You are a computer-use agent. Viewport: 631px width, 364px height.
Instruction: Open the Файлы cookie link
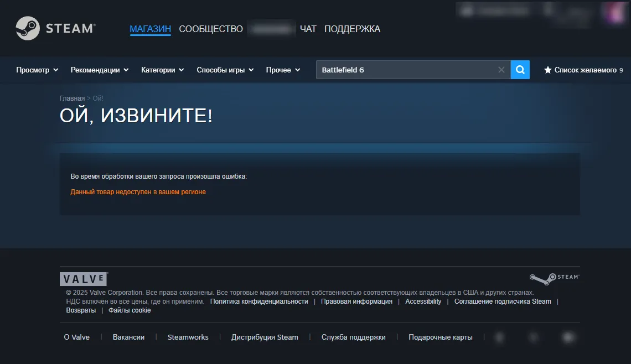(130, 310)
